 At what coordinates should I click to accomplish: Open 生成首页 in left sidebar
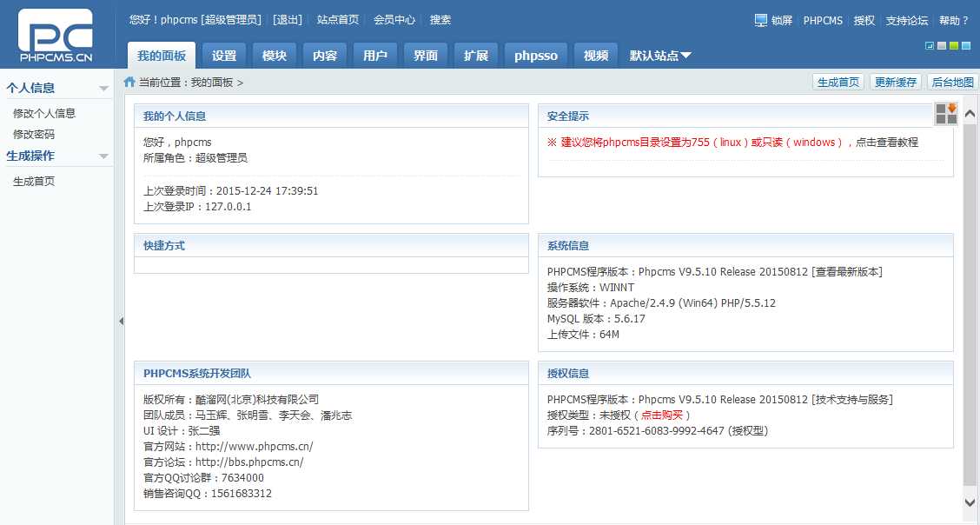coord(34,182)
